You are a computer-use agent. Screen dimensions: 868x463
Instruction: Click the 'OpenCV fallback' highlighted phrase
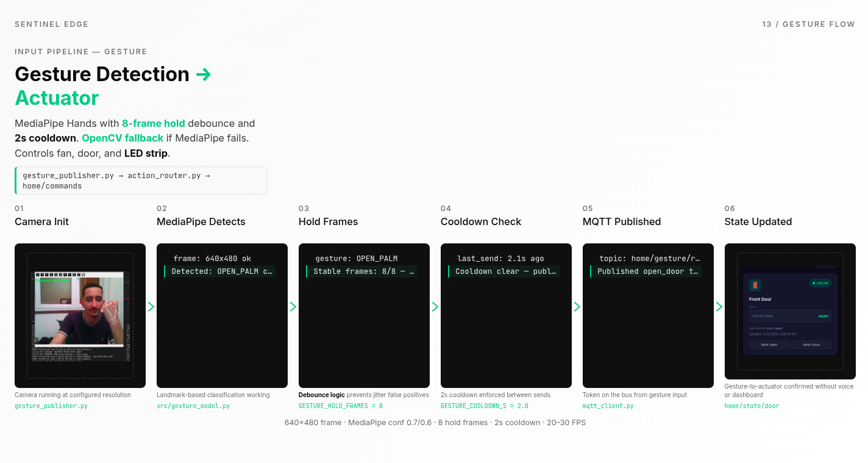[x=123, y=138]
